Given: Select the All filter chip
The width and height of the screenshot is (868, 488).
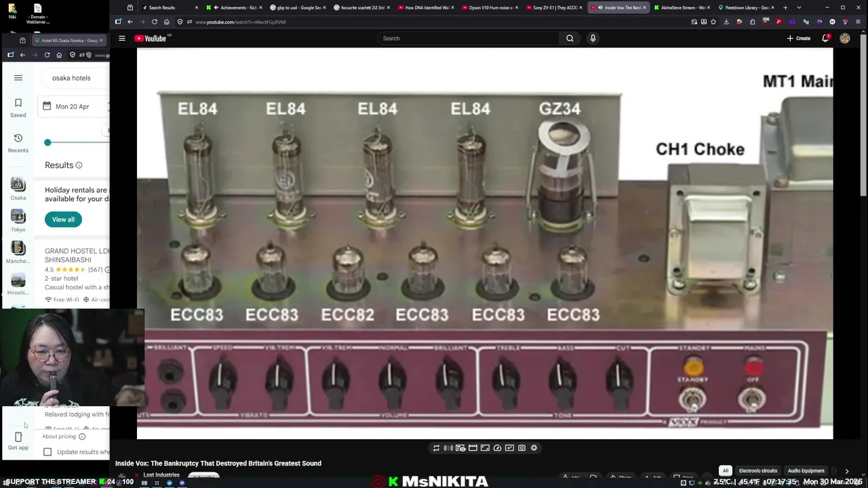Looking at the screenshot, I should click(x=725, y=470).
